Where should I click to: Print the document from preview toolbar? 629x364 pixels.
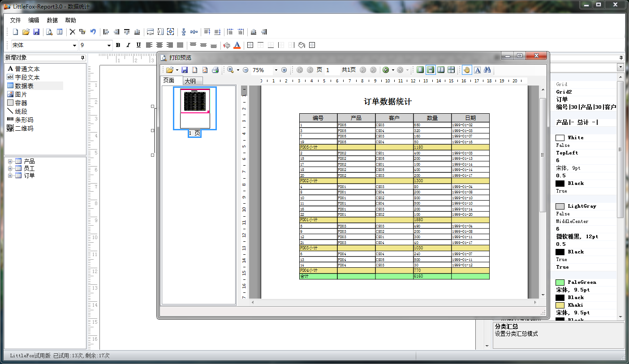click(x=215, y=70)
